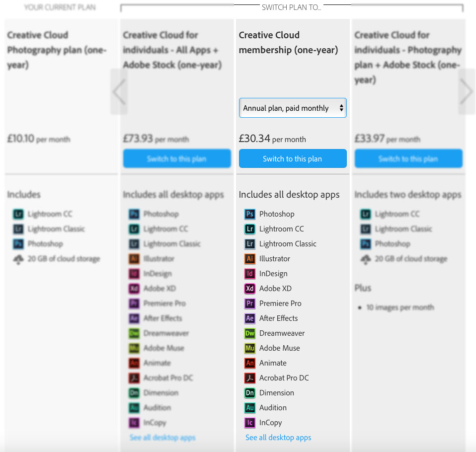Click 10 images per month bullet

pyautogui.click(x=400, y=307)
